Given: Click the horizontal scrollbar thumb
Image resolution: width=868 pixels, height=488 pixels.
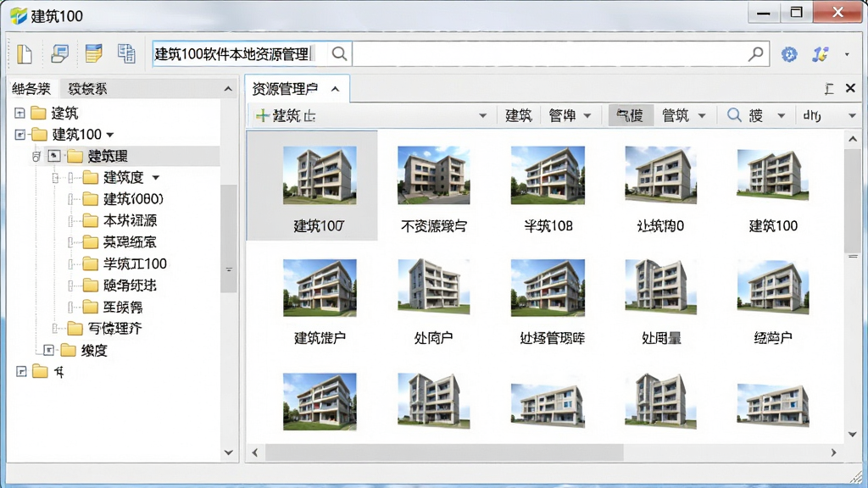Looking at the screenshot, I should (x=444, y=452).
